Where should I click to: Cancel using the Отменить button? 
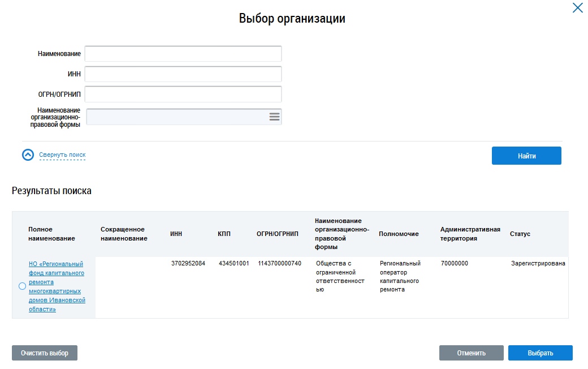point(472,353)
